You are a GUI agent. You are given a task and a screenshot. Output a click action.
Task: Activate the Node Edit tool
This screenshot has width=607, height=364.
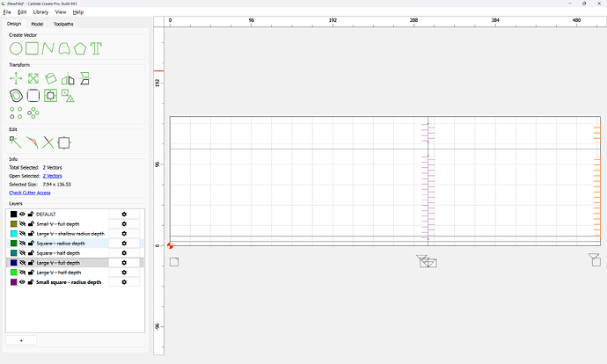[16, 142]
